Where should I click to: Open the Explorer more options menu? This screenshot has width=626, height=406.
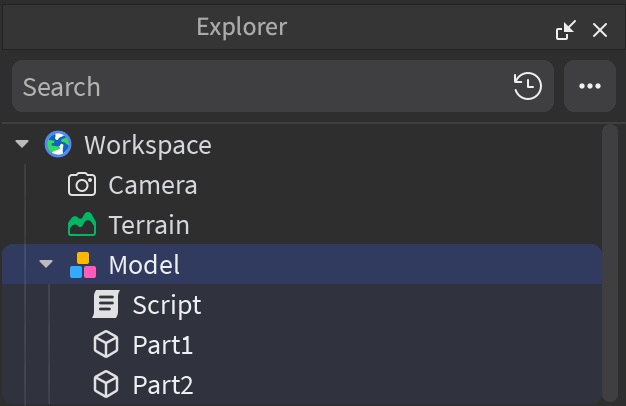(x=590, y=87)
